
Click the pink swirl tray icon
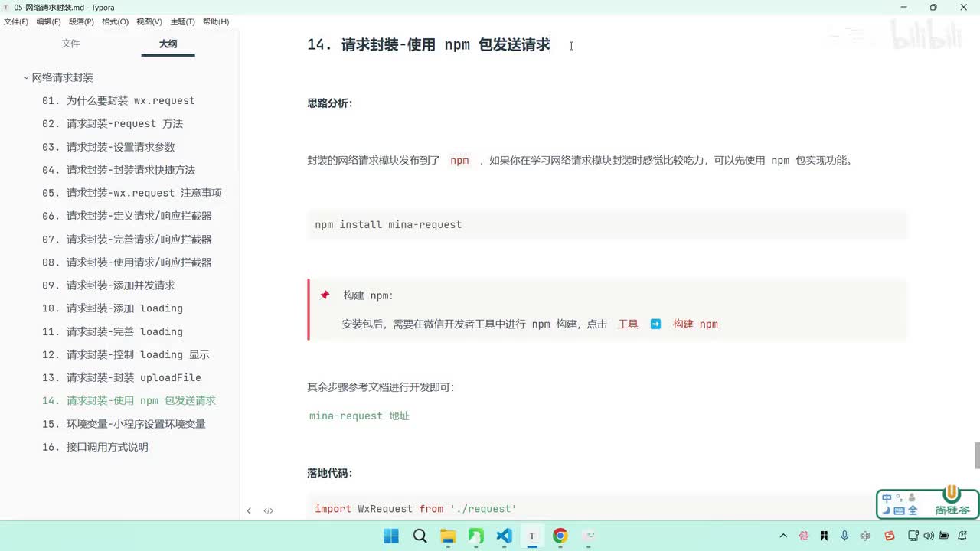click(x=804, y=536)
